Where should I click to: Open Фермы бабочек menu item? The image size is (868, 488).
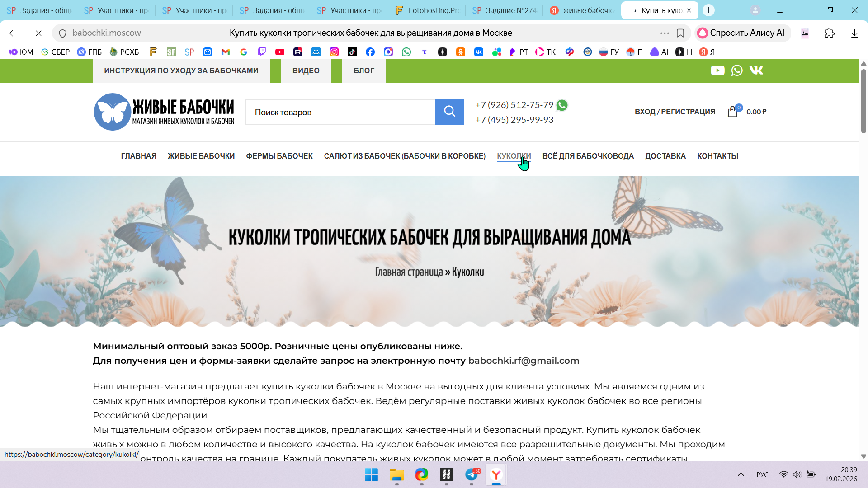click(x=279, y=156)
